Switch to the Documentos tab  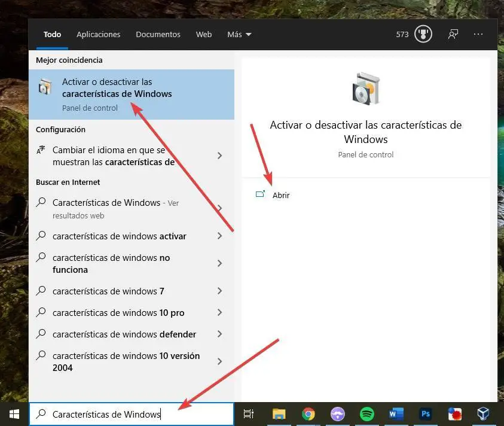(158, 35)
